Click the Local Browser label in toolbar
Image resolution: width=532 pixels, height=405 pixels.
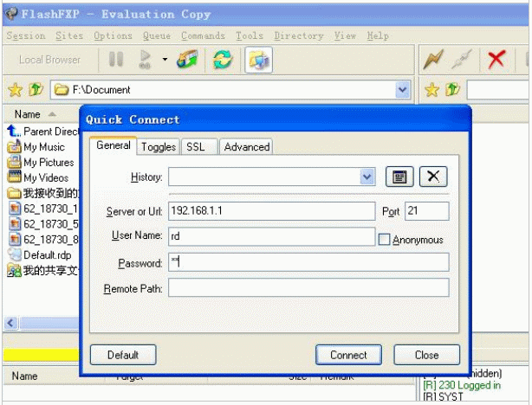49,60
